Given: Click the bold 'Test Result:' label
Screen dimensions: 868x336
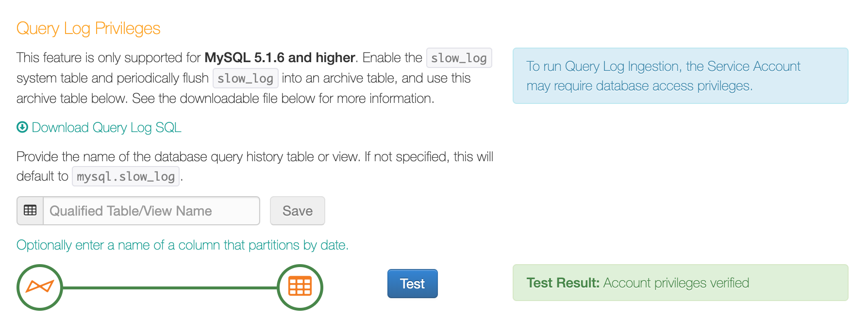Looking at the screenshot, I should coord(563,283).
